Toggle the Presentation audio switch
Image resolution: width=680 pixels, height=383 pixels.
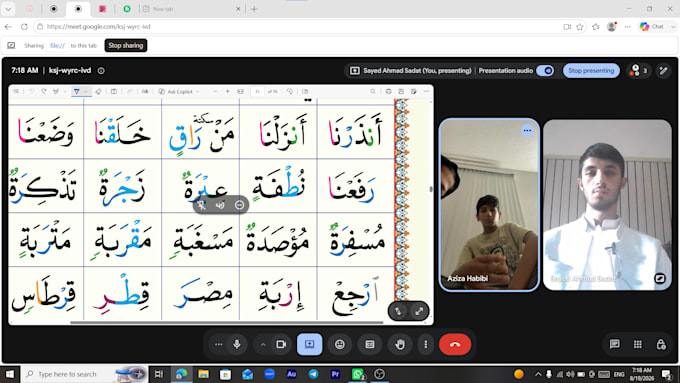pos(545,71)
